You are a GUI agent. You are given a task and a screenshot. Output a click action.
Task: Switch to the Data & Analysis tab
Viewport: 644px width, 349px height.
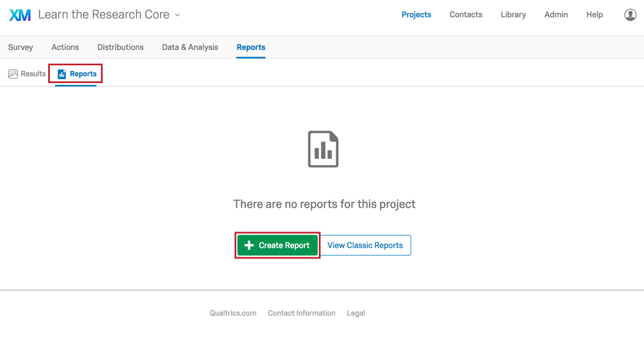click(x=190, y=47)
